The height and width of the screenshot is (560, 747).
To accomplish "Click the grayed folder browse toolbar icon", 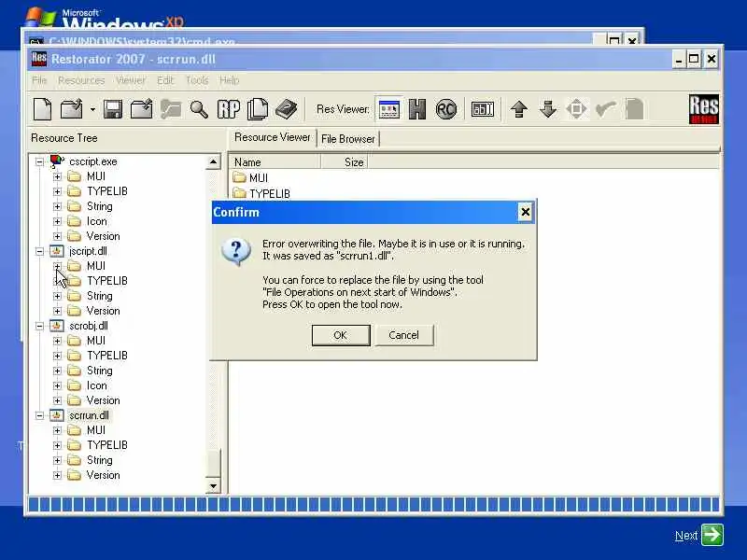I will pyautogui.click(x=171, y=109).
